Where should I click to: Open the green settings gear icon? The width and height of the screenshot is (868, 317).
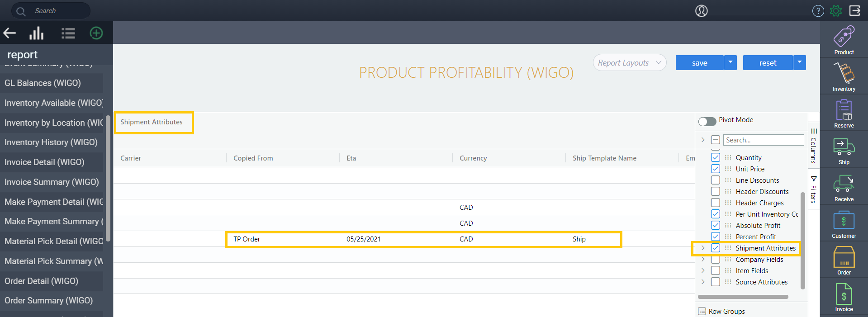point(836,11)
